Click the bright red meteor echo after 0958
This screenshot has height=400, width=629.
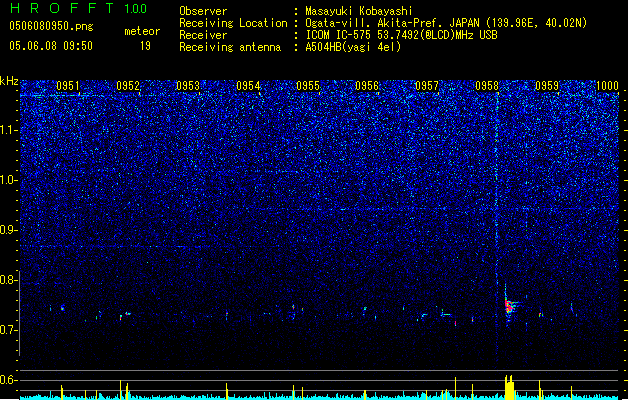[x=509, y=306]
